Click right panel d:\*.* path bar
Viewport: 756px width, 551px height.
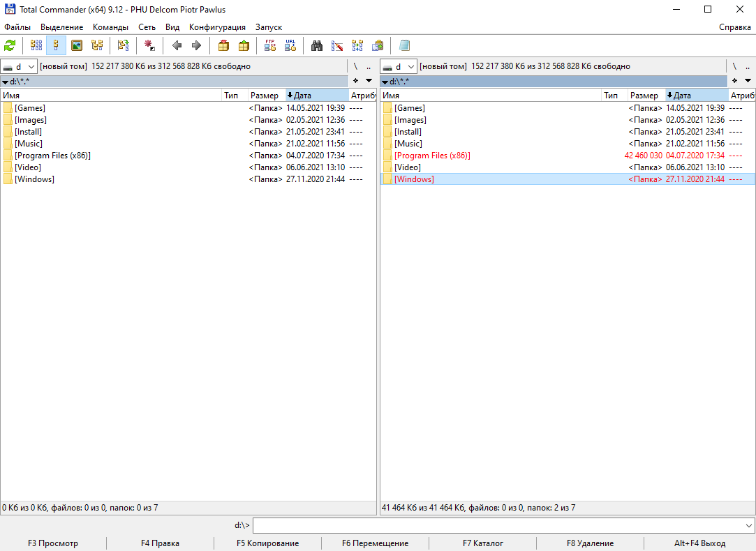[x=554, y=82]
